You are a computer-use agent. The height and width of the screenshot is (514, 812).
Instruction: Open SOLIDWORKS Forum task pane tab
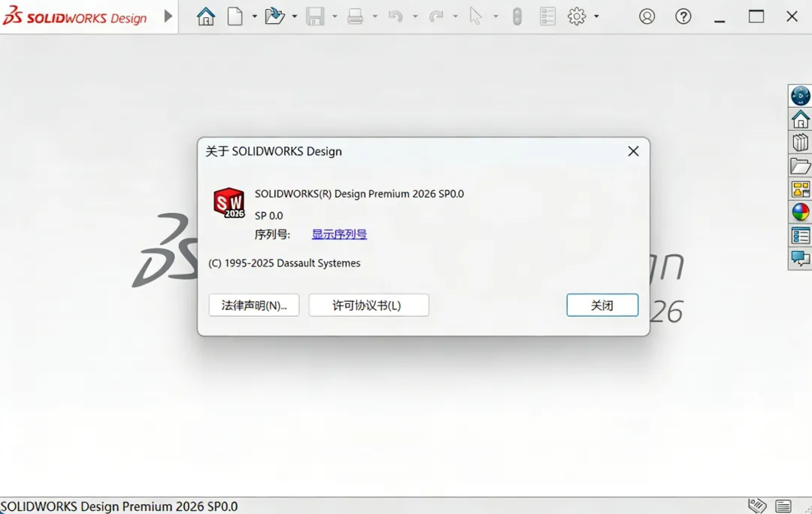[x=800, y=258]
